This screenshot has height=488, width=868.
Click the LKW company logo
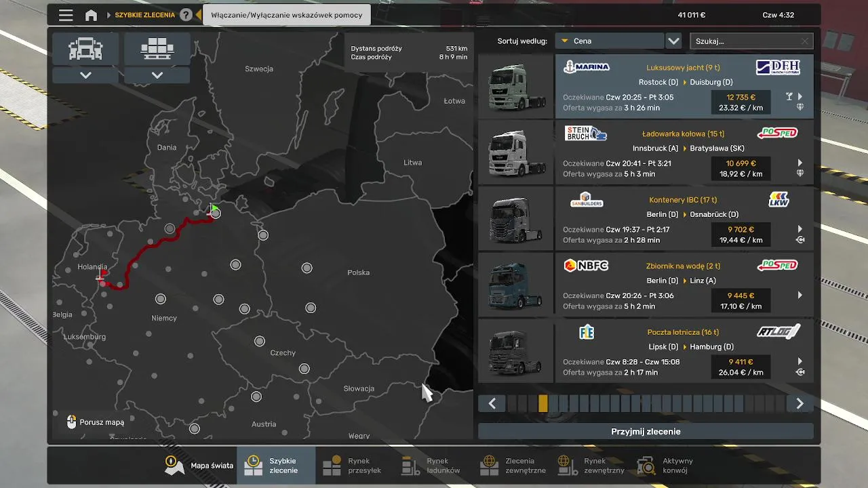tap(778, 200)
